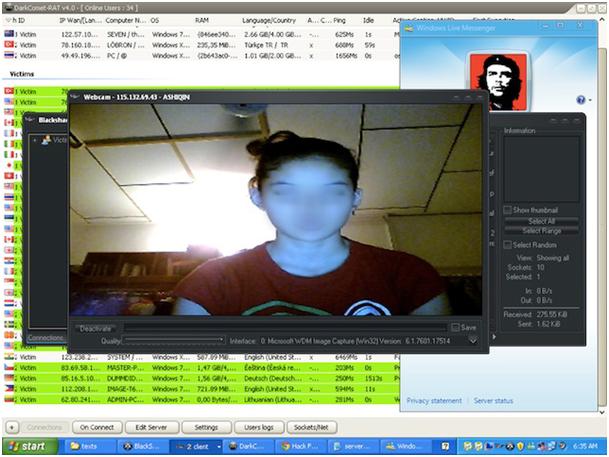Click the Windows Start button
609x457 pixels.
tap(25, 446)
